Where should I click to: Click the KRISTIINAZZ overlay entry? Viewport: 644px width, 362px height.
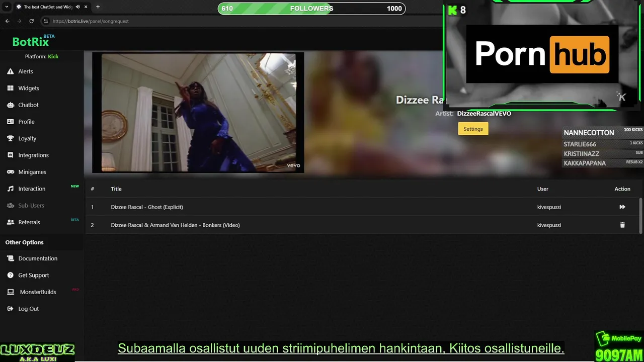[603, 153]
